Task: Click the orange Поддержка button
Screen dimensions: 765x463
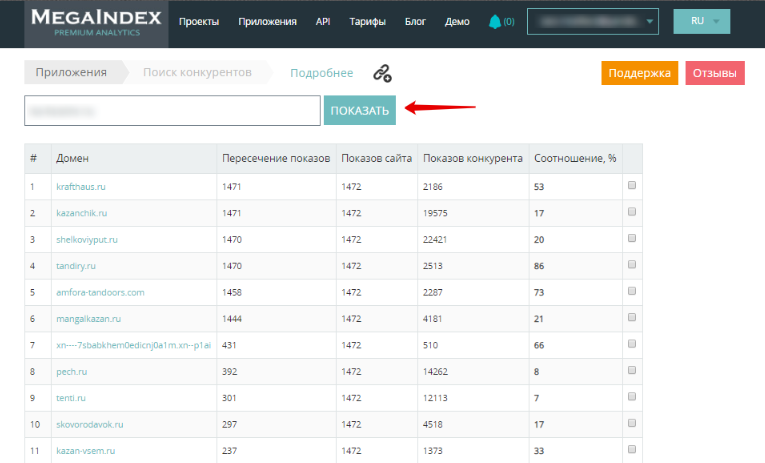Action: point(640,73)
